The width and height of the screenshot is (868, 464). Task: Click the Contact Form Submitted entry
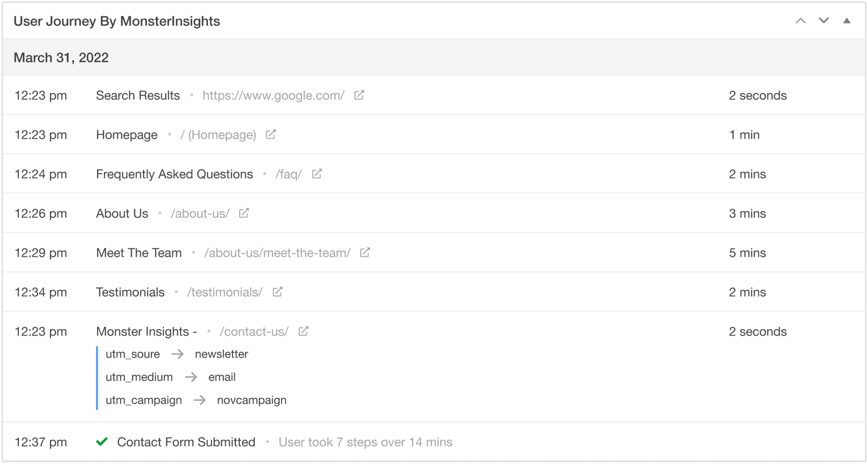[186, 442]
